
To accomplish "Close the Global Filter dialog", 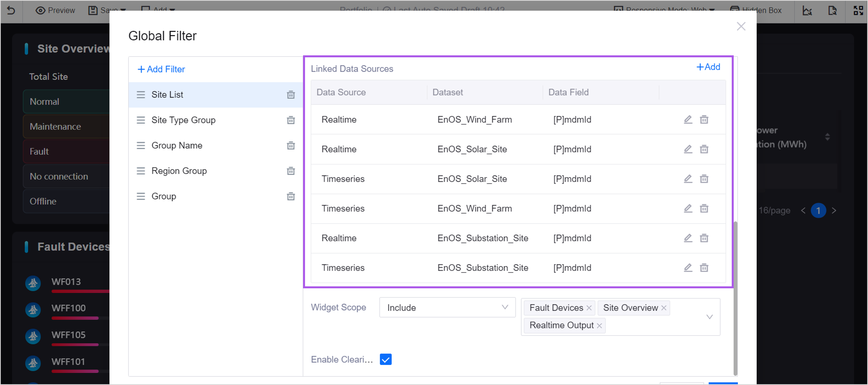I will 741,26.
